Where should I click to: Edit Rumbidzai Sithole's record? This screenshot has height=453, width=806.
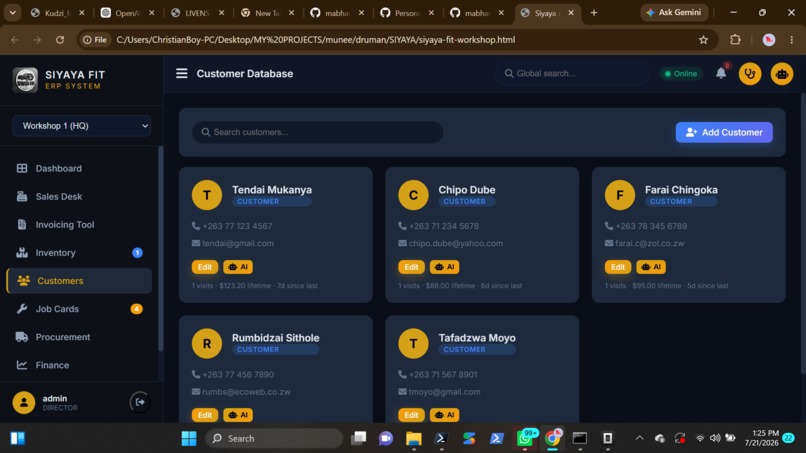point(205,415)
